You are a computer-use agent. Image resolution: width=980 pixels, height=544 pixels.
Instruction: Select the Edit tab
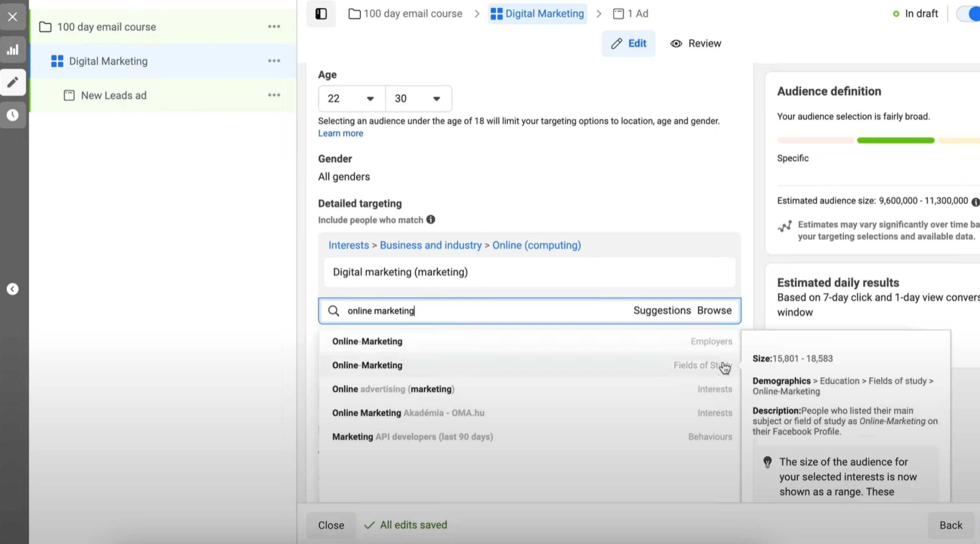(628, 43)
